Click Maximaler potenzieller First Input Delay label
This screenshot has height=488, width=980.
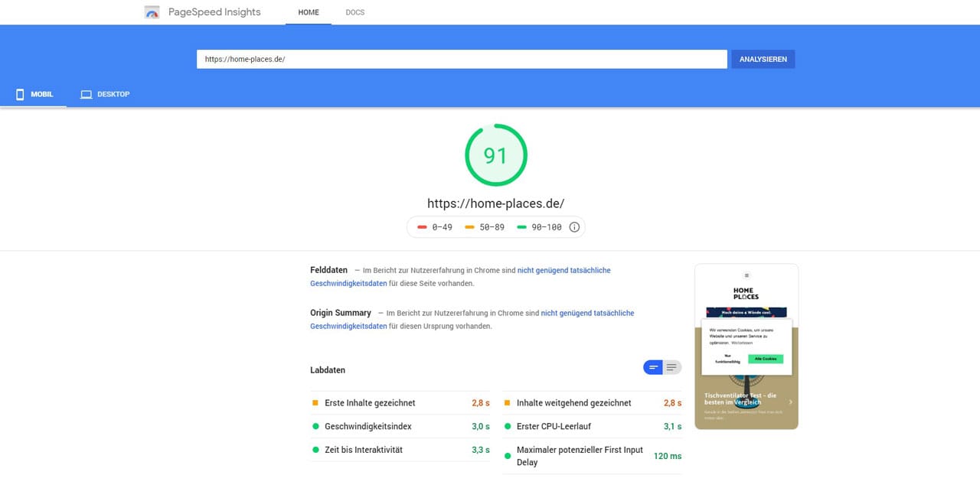coord(580,456)
